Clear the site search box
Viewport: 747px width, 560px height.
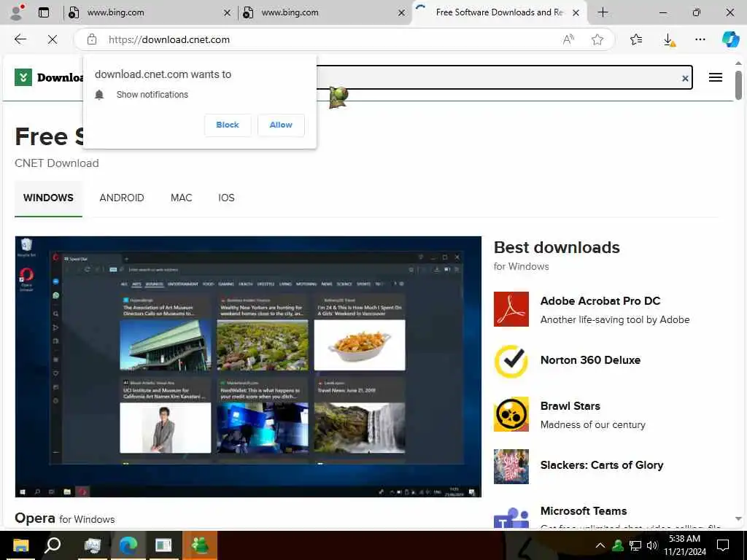click(685, 78)
